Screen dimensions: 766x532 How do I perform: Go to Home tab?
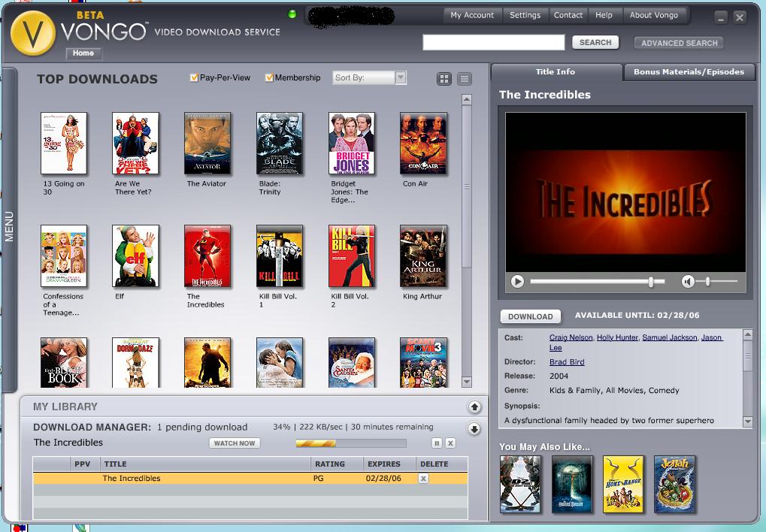click(83, 53)
